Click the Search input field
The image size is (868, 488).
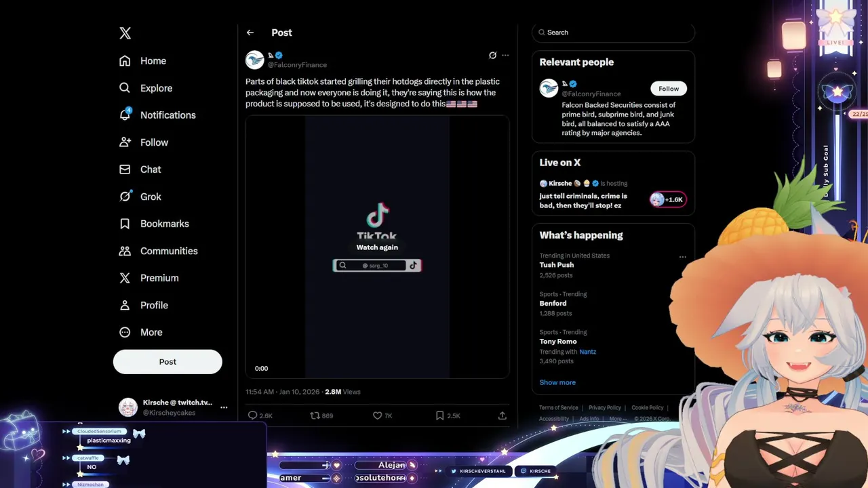pyautogui.click(x=613, y=33)
